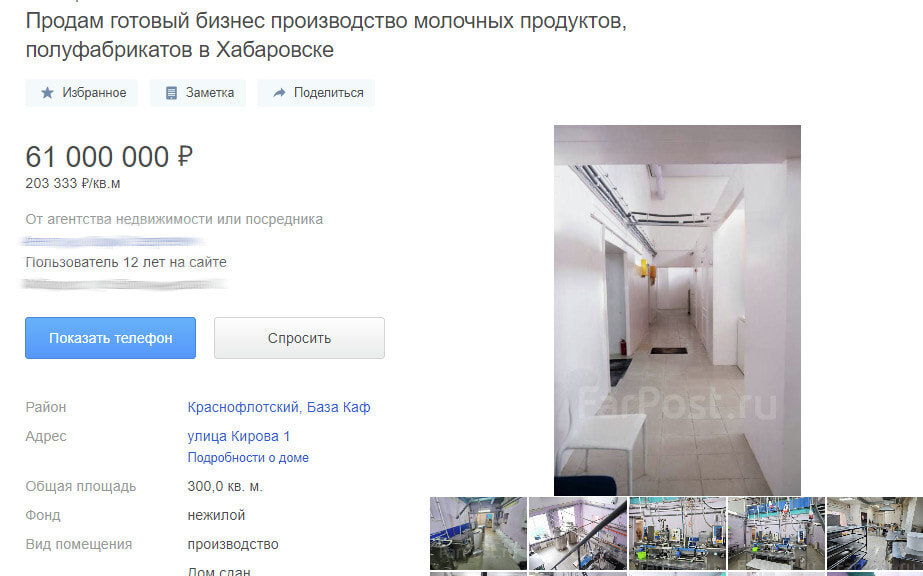Open the улица Кирова 1 address link
Screen dimensions: 923x576
point(238,437)
